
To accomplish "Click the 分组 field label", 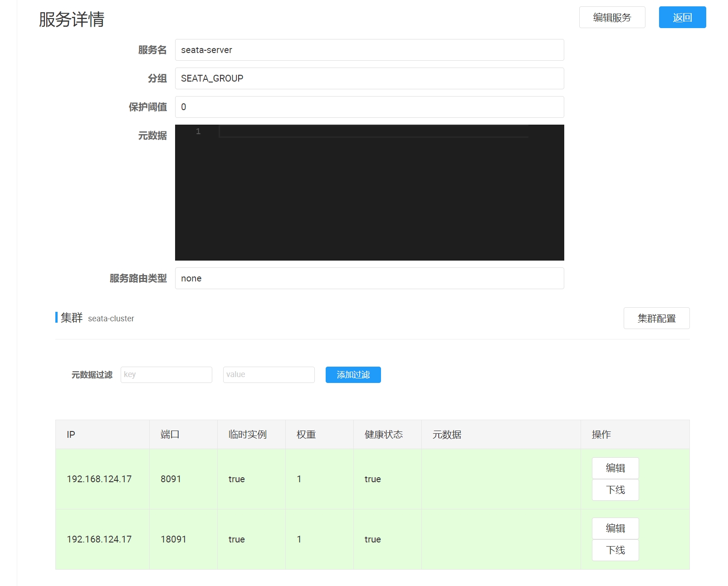I will (157, 78).
